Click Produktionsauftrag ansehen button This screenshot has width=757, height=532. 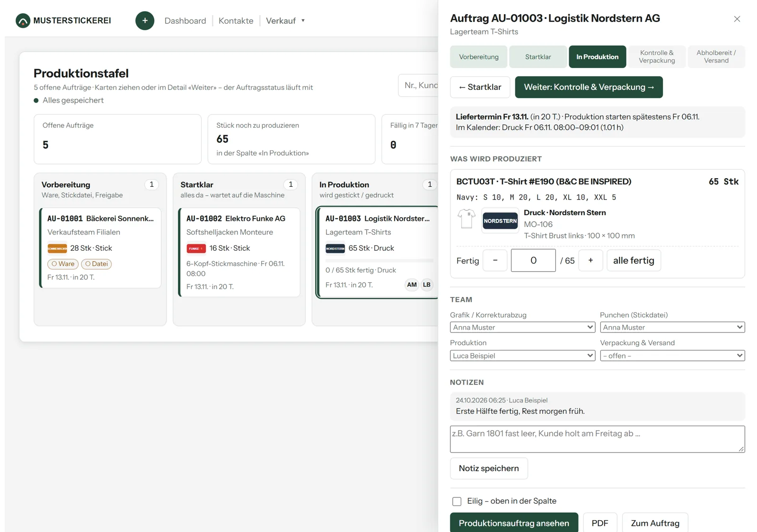click(514, 523)
